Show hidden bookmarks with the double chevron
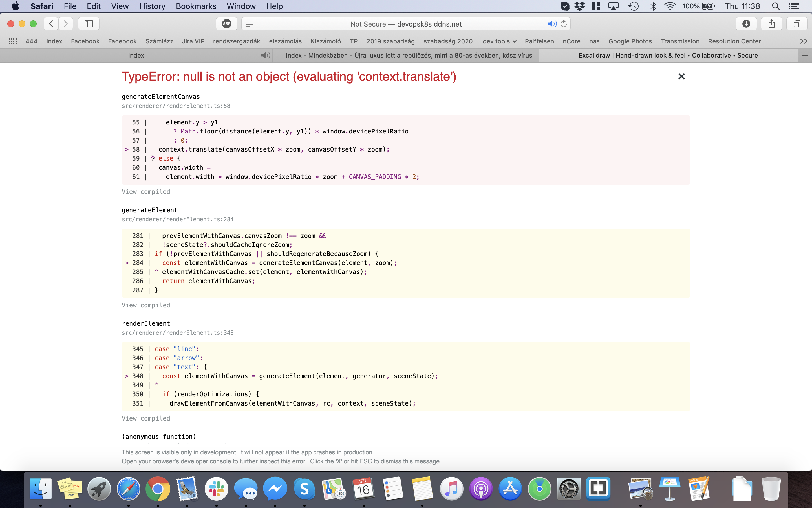 point(804,41)
